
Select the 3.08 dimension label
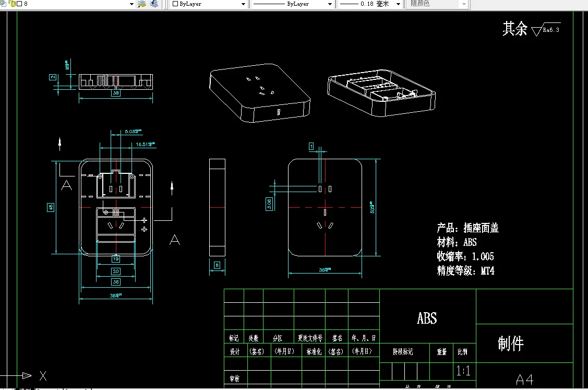tap(269, 204)
